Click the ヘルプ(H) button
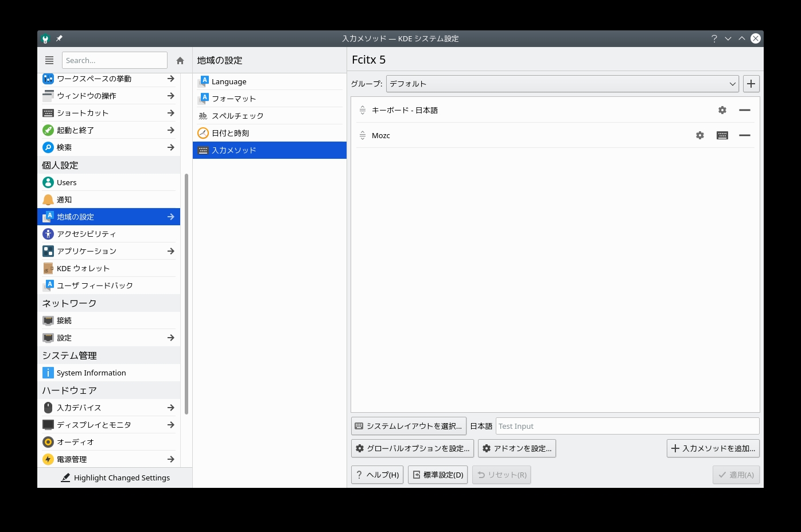The image size is (801, 532). pyautogui.click(x=376, y=475)
